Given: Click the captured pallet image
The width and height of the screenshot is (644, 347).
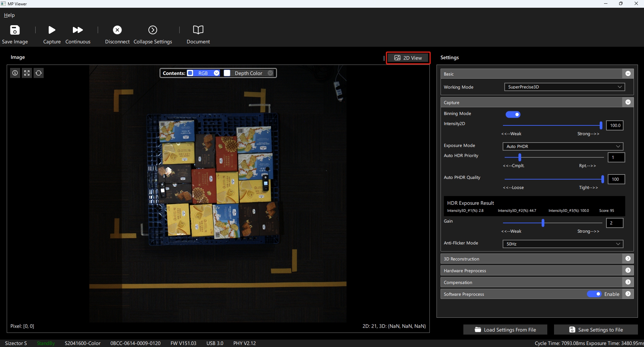Looking at the screenshot, I should tap(218, 194).
